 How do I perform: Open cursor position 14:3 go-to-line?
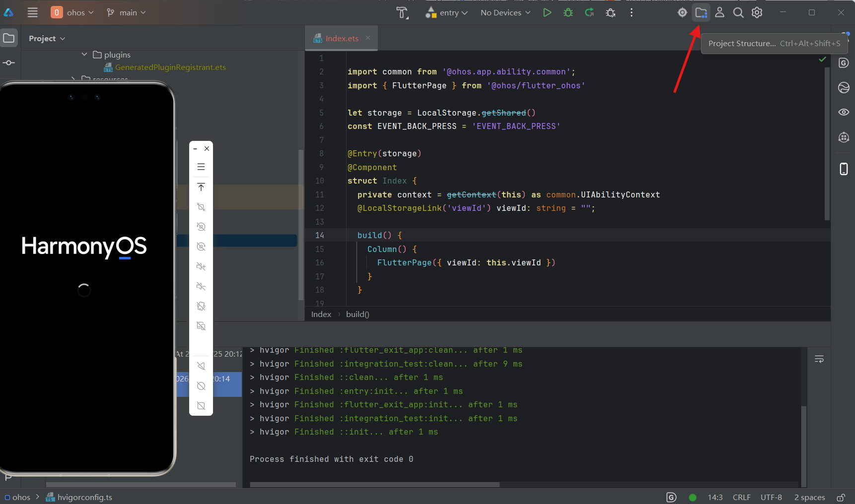715,497
